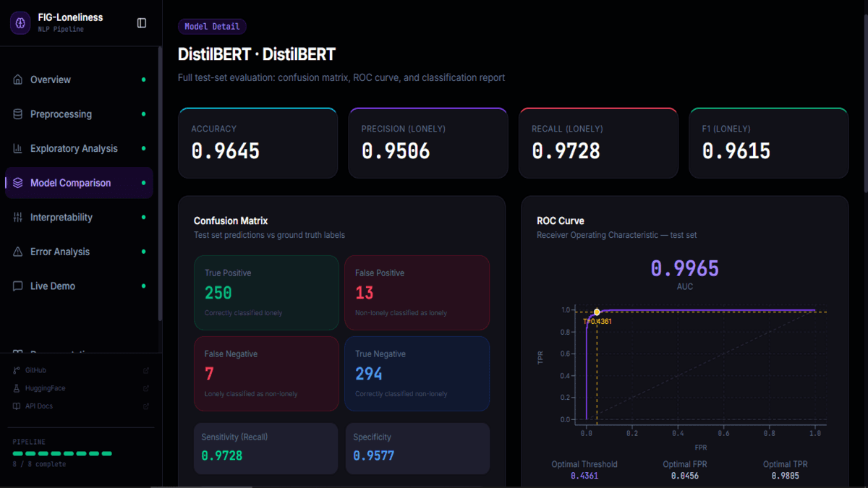Click the Recall (Lonely) 0.9728 card
Image resolution: width=868 pixels, height=488 pixels.
click(598, 142)
